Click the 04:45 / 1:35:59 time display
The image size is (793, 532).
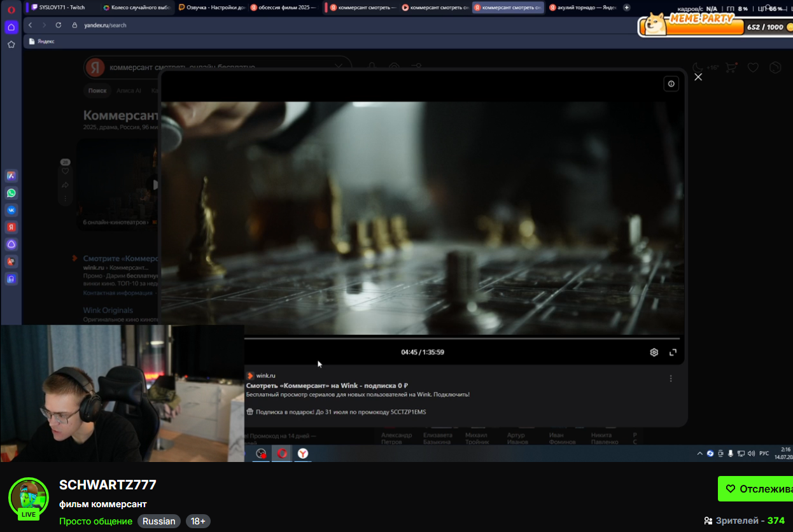(x=423, y=352)
